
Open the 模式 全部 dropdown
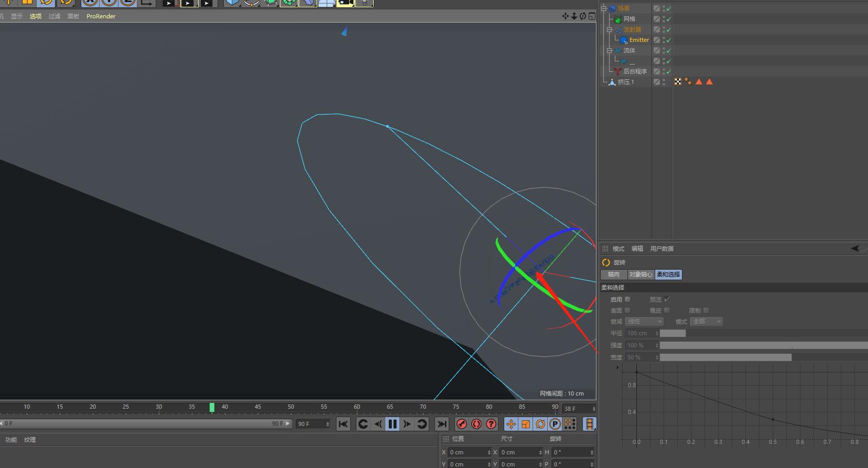point(707,321)
